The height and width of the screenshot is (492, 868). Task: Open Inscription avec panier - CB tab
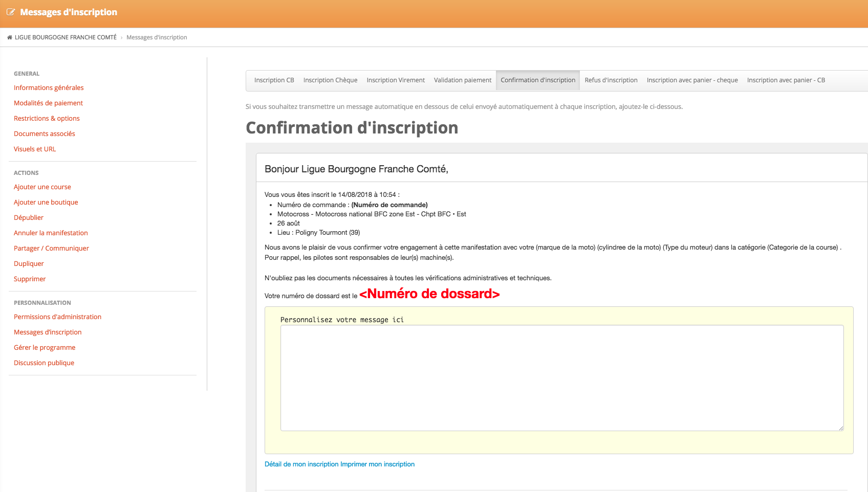click(786, 80)
